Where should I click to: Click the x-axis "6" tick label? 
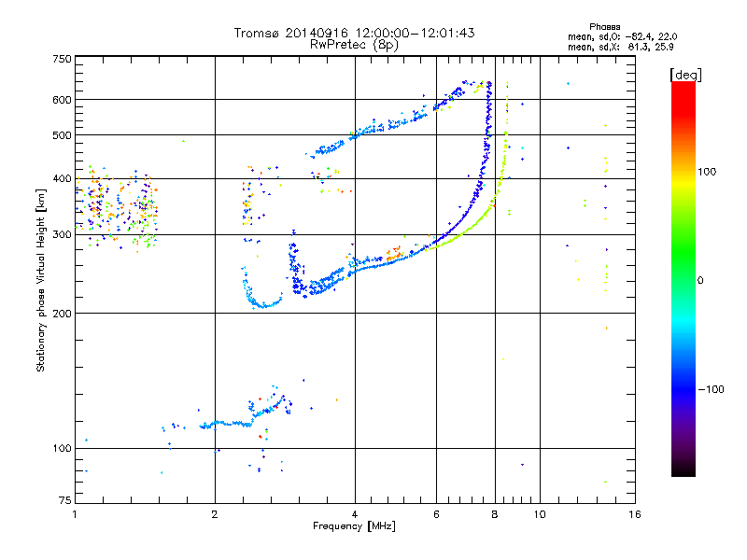pos(436,514)
